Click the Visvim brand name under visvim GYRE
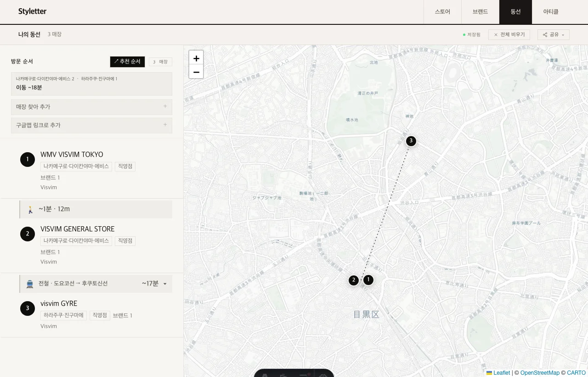 tap(49, 326)
